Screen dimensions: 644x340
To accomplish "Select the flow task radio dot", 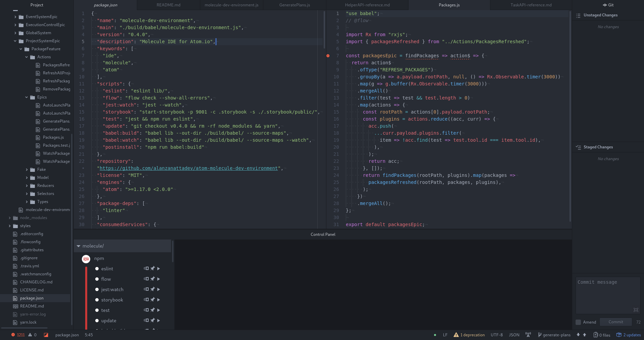I will 97,279.
